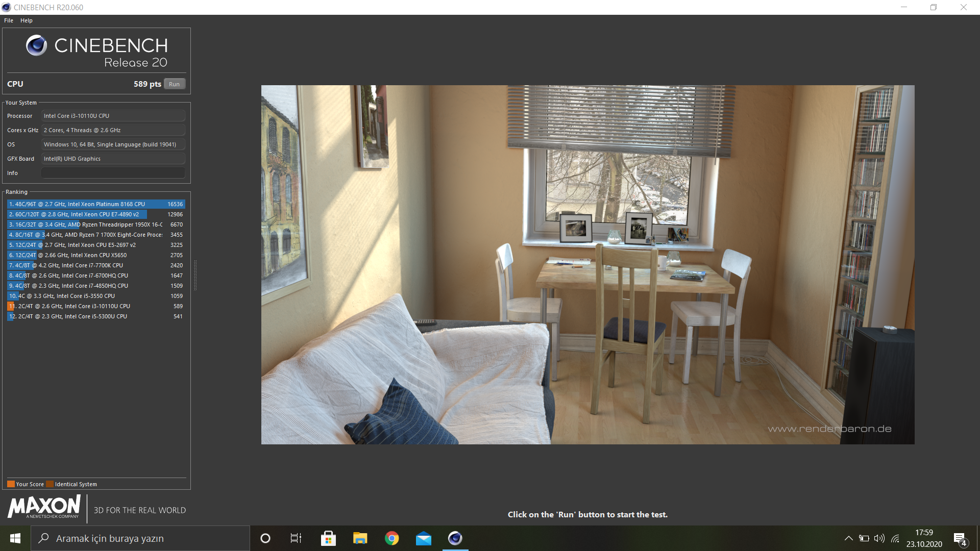This screenshot has height=551, width=980.
Task: Open the Mail app from the taskbar
Action: (x=423, y=538)
